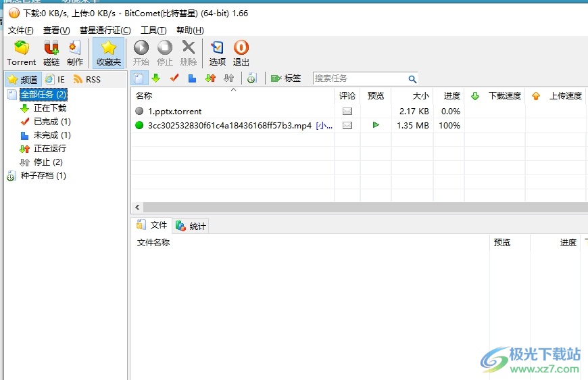Click the green status dot of mp4 task
The image size is (588, 380).
139,125
